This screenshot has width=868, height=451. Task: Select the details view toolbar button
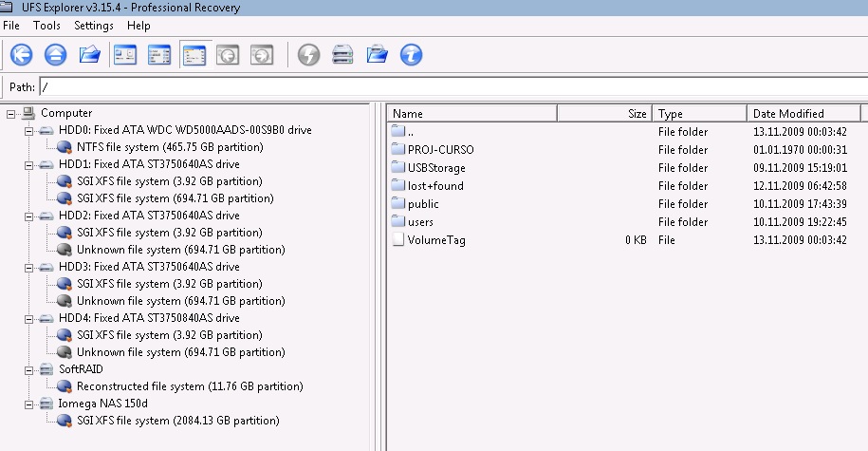[x=194, y=55]
